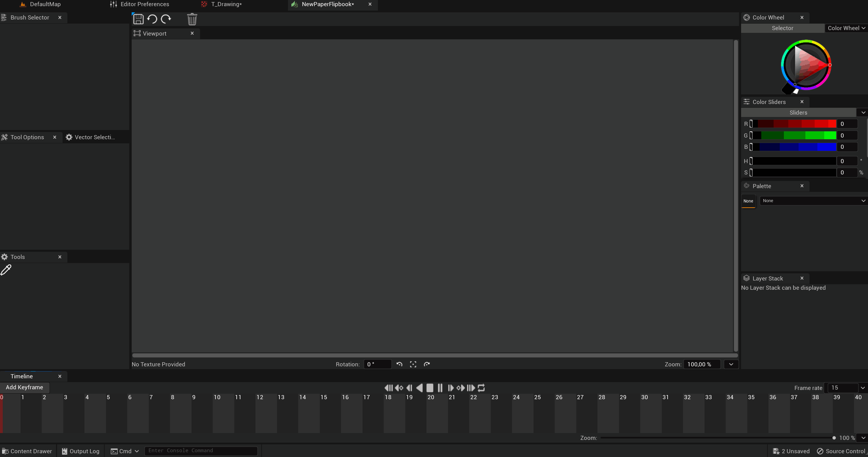Reset rotation with the counterclockwise arrow icon
This screenshot has width=868, height=457.
click(x=399, y=364)
